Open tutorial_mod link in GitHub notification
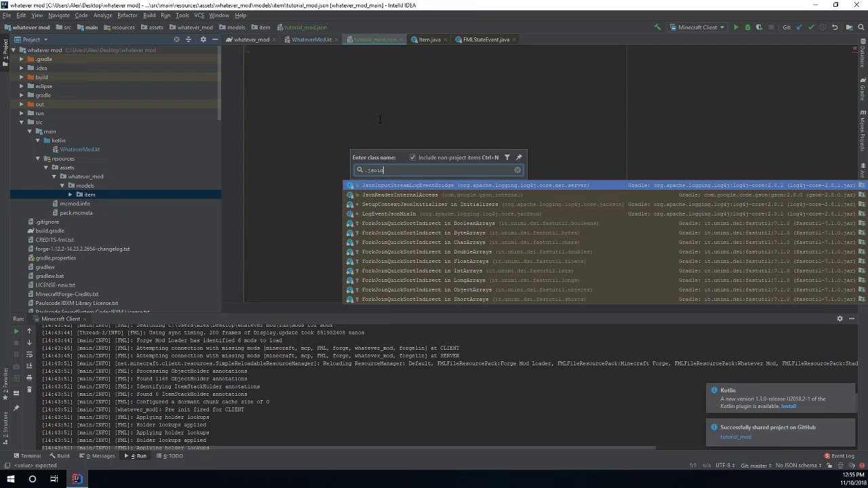 click(x=735, y=437)
